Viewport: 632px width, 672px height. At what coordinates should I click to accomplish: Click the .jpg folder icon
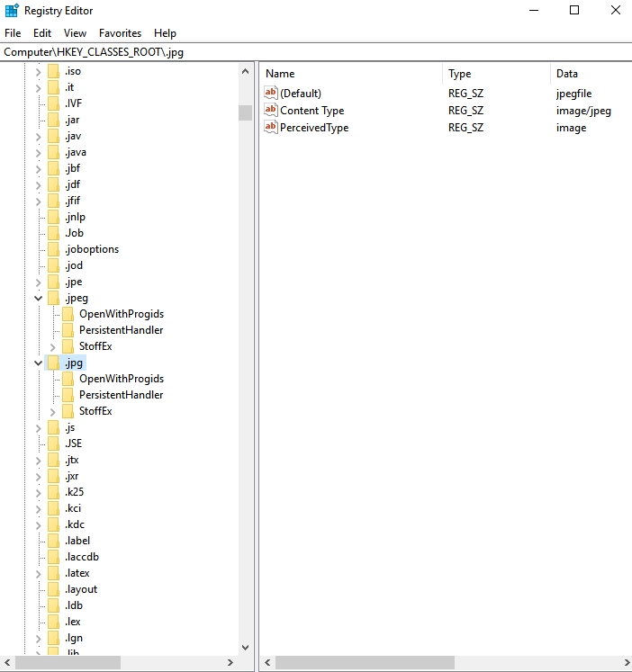coord(54,363)
